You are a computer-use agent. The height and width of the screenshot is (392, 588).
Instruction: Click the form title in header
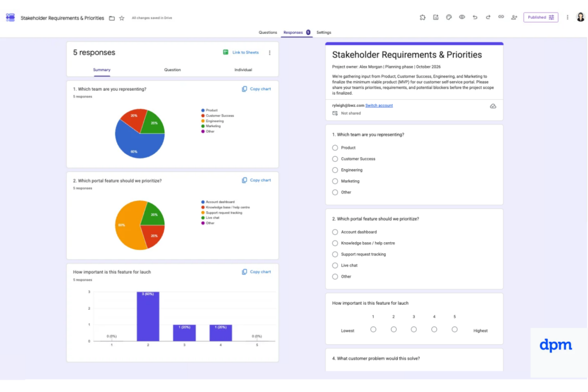tap(62, 18)
